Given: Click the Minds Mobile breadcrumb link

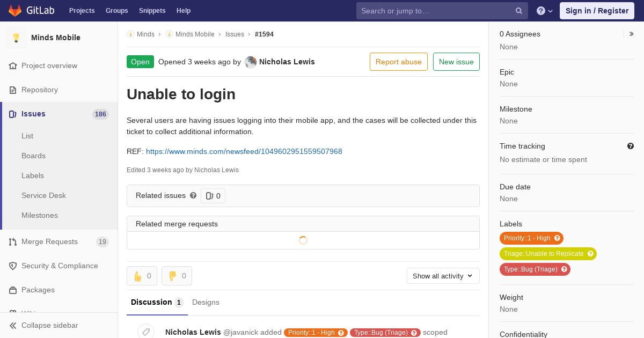Looking at the screenshot, I should click(195, 34).
